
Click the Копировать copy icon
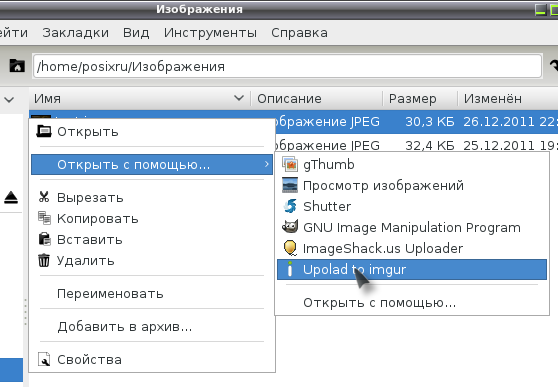pos(44,218)
